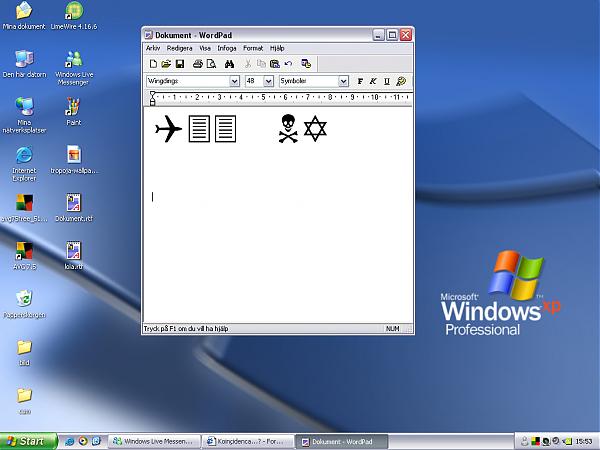Open the Arkiv menu
The height and width of the screenshot is (450, 600).
click(x=153, y=48)
